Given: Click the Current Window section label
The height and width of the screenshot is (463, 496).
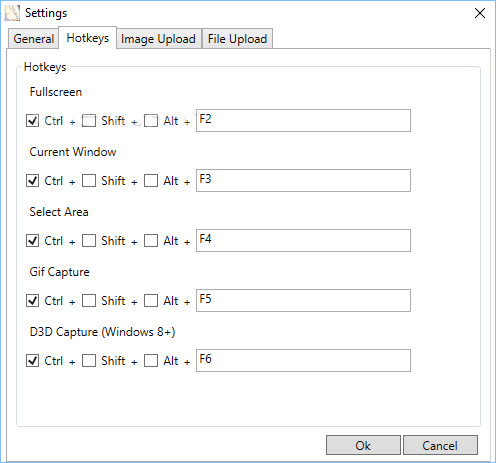Looking at the screenshot, I should pos(73,152).
